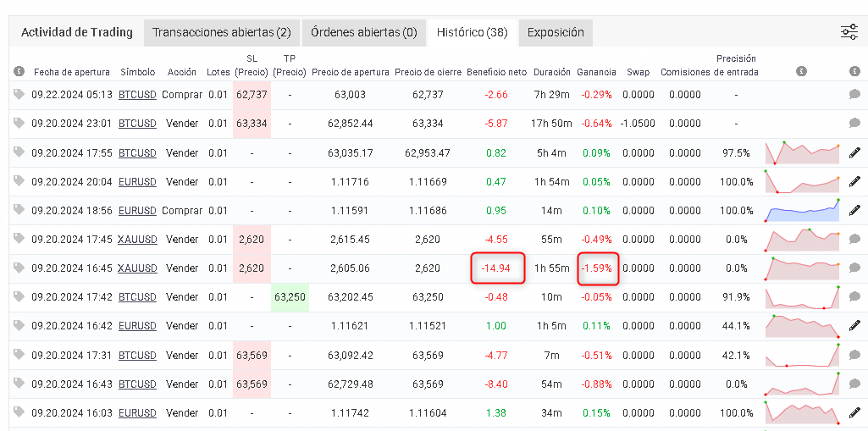Click the tag icon for the 09.20.2024 17:55 trade
This screenshot has width=868, height=431.
19,152
